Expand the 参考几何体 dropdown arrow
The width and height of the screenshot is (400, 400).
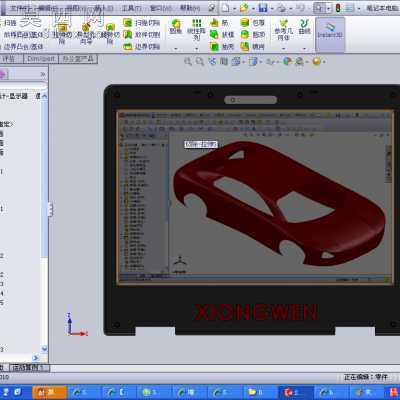(x=283, y=49)
